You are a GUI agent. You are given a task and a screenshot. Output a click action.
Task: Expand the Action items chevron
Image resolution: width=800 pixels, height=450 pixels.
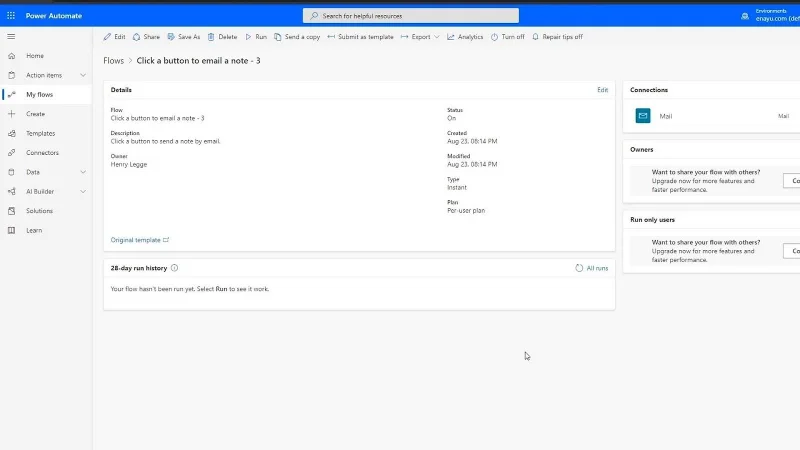[83, 75]
